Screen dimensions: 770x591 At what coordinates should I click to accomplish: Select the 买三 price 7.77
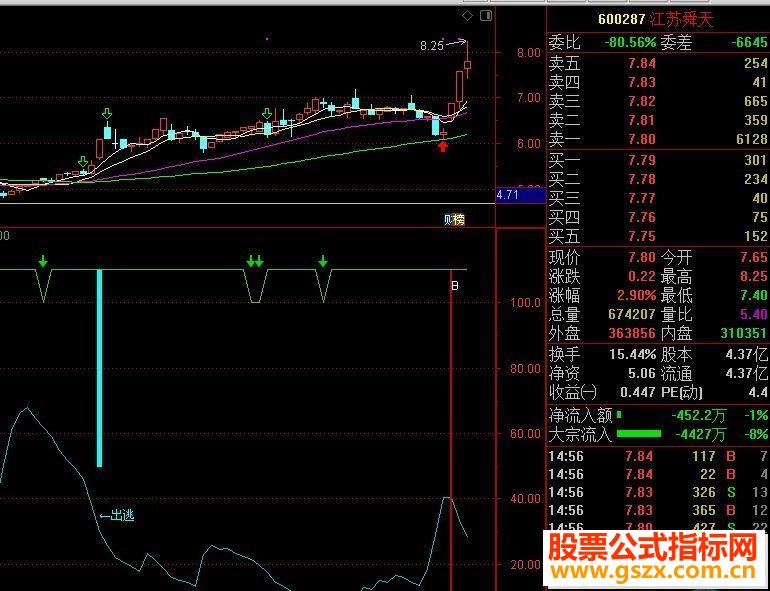pyautogui.click(x=642, y=198)
